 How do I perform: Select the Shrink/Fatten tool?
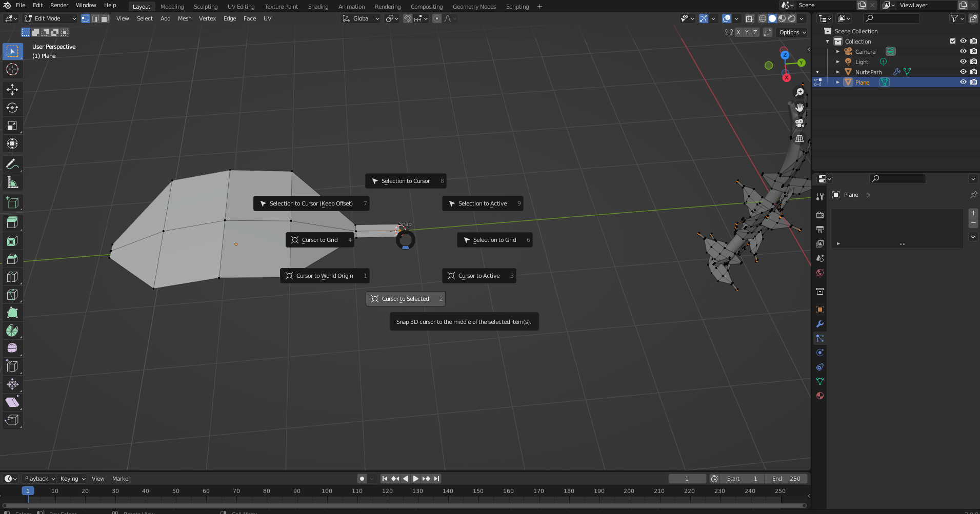pyautogui.click(x=12, y=384)
